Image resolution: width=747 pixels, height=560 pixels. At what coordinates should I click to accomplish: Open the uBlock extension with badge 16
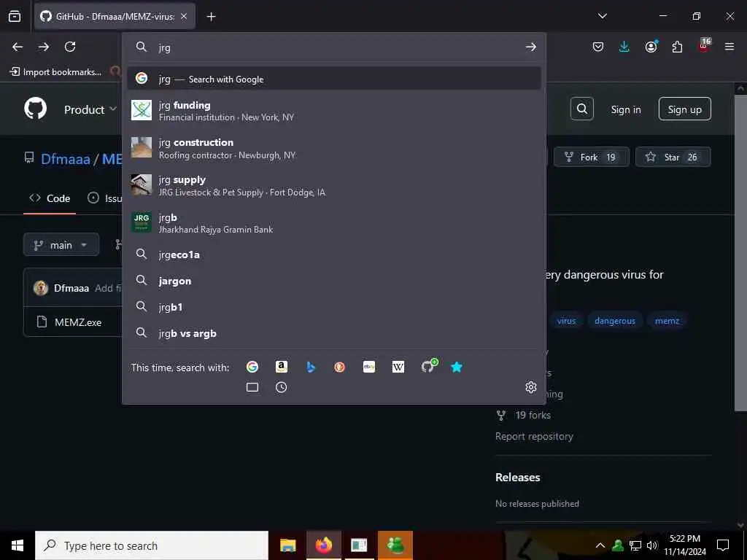pyautogui.click(x=704, y=46)
